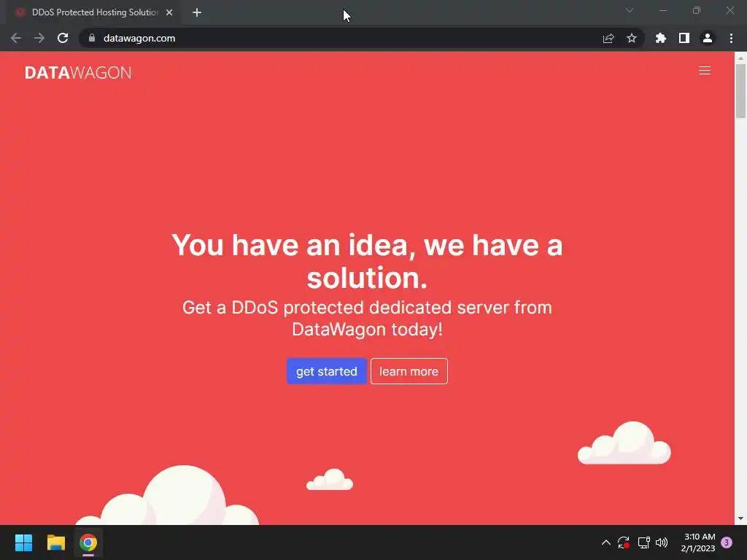Click the 'Get a DDoS protected dedicated server' subtitle

[367, 318]
